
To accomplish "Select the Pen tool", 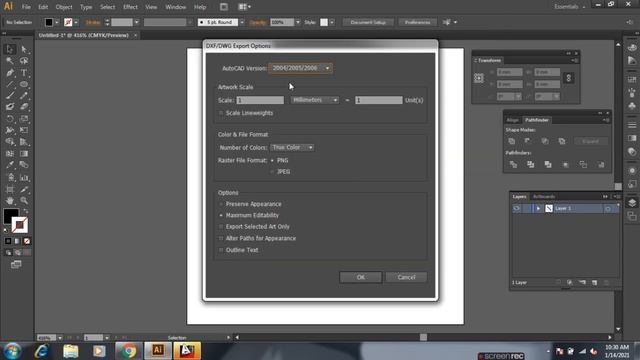I will 10,73.
